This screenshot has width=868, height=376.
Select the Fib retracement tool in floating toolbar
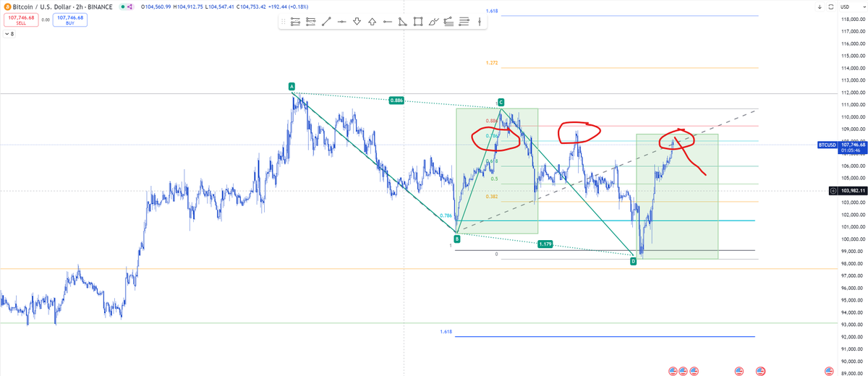[295, 22]
